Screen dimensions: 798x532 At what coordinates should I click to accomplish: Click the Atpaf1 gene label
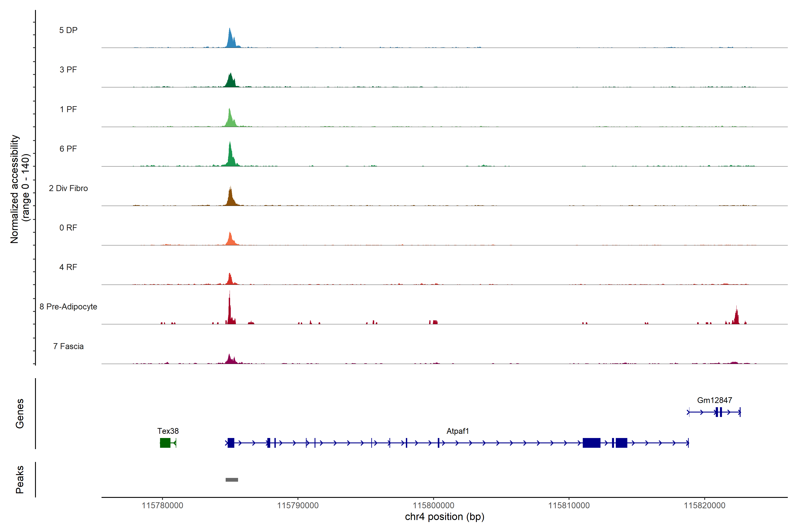click(x=457, y=431)
